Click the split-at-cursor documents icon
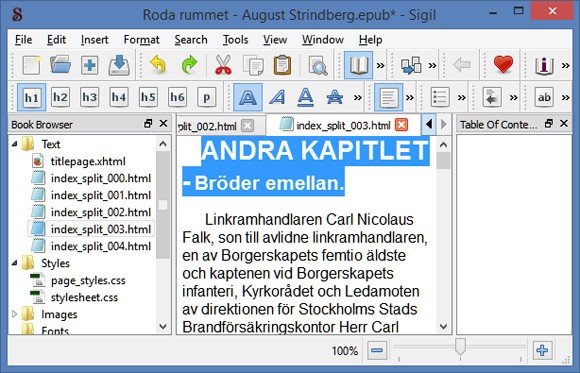 coord(411,65)
